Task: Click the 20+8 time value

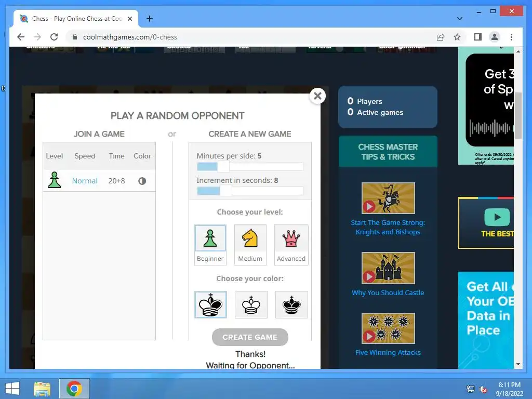Action: tap(116, 181)
